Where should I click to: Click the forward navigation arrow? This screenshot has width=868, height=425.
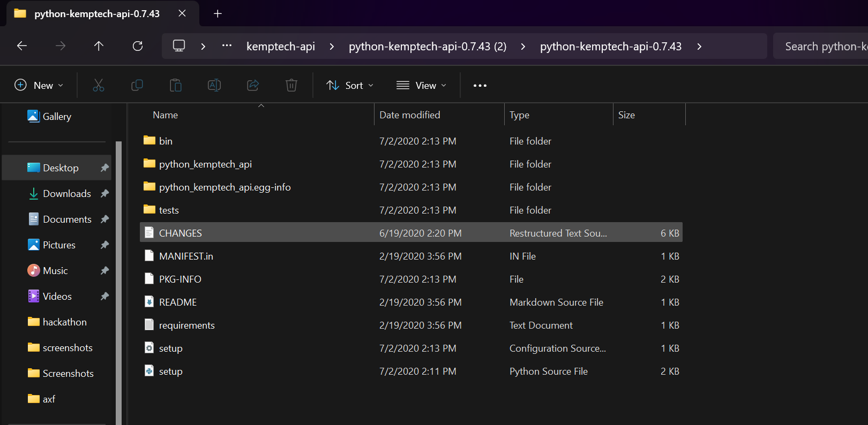tap(61, 46)
